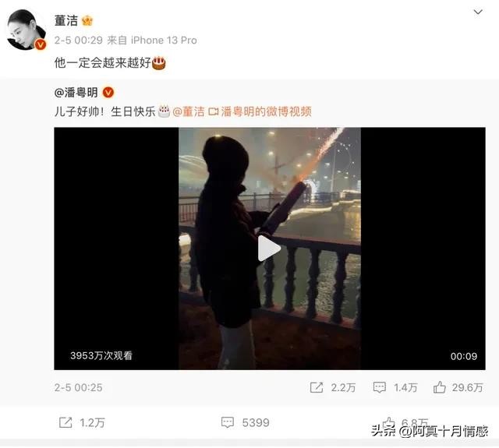Open the 潘粤明的微博视频 video link

point(260,111)
